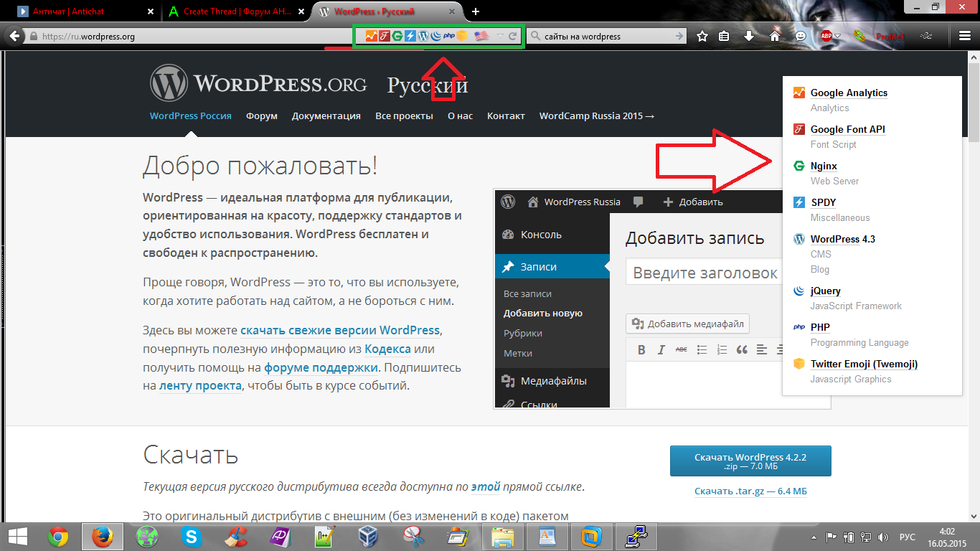Click the search go arrow in search box
This screenshot has width=980, height=551.
point(679,36)
